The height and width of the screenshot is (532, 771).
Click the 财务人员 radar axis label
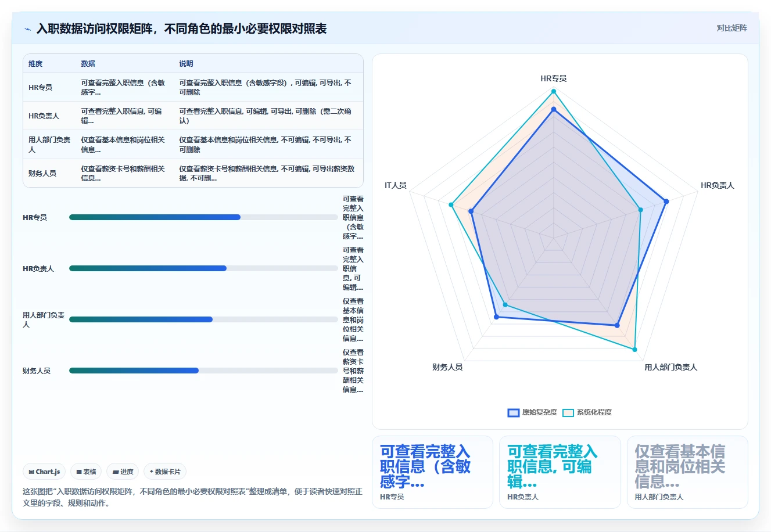(x=447, y=367)
